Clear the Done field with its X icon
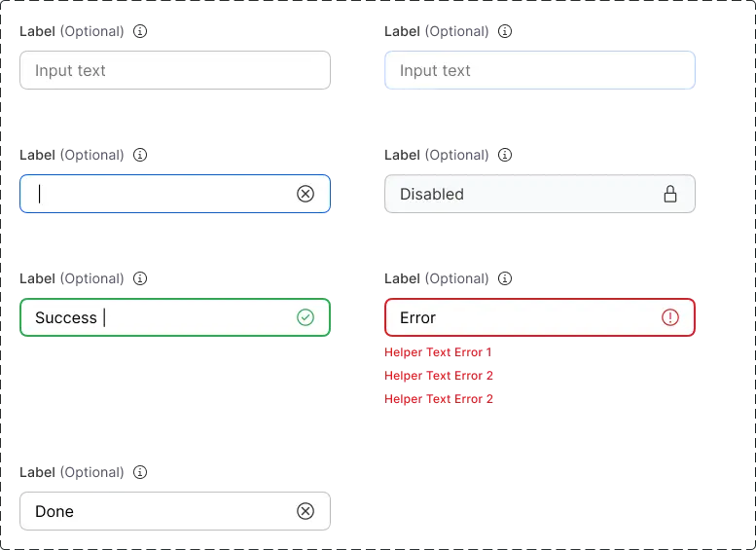 pos(306,511)
